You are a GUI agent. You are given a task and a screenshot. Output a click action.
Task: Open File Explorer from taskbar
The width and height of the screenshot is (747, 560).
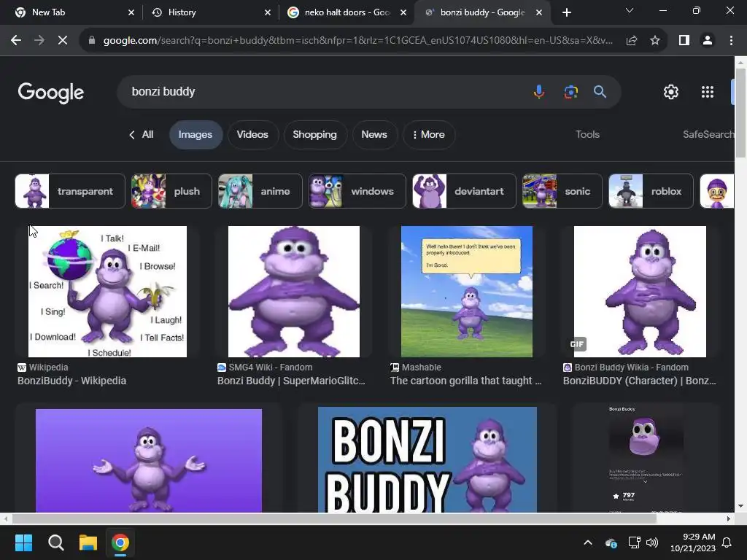click(x=88, y=542)
